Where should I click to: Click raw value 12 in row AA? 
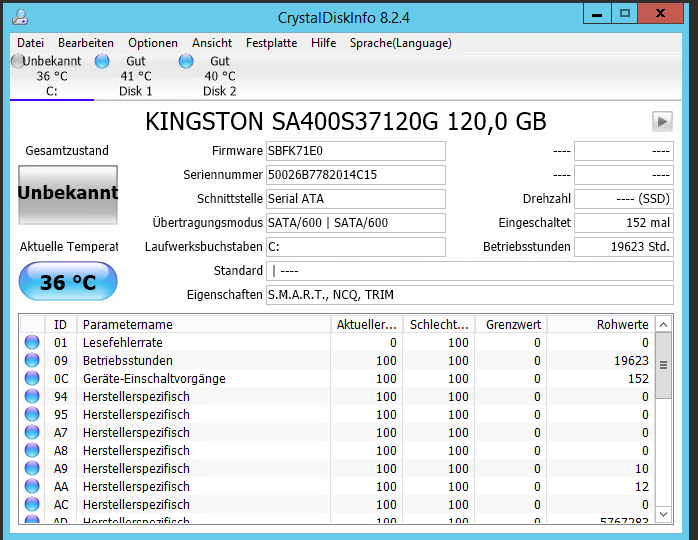tap(641, 487)
